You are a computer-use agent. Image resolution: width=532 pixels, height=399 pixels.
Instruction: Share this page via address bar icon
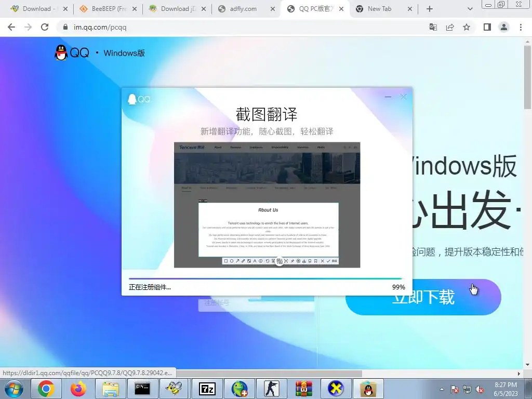coord(450,27)
